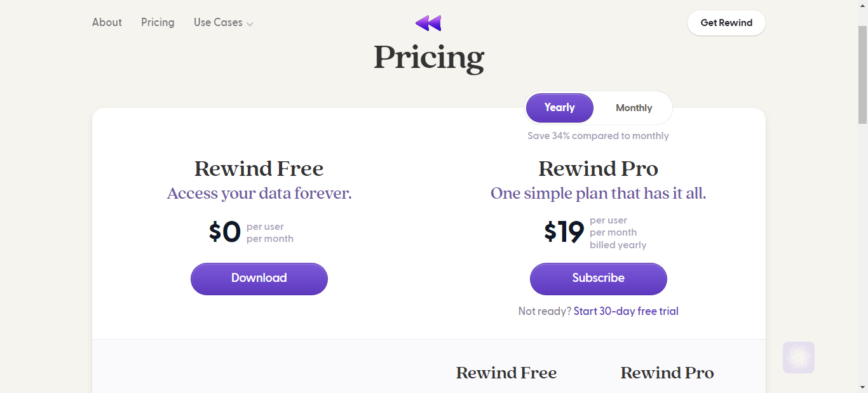Image resolution: width=868 pixels, height=393 pixels.
Task: Open the Use Cases menu
Action: (224, 23)
